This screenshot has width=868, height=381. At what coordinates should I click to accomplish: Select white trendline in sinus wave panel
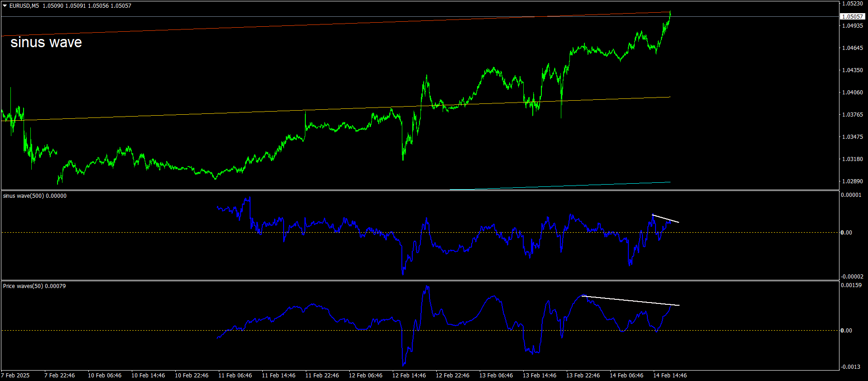pyautogui.click(x=665, y=219)
